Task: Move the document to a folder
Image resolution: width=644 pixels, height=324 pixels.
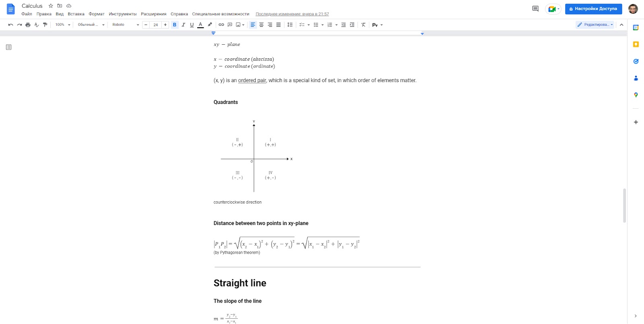Action: [60, 6]
